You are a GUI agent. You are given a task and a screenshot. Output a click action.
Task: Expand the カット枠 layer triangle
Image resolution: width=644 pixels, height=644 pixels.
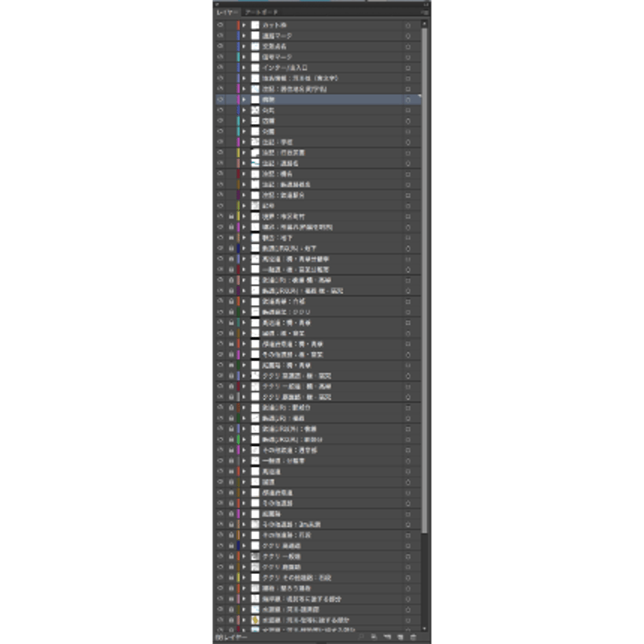click(244, 25)
